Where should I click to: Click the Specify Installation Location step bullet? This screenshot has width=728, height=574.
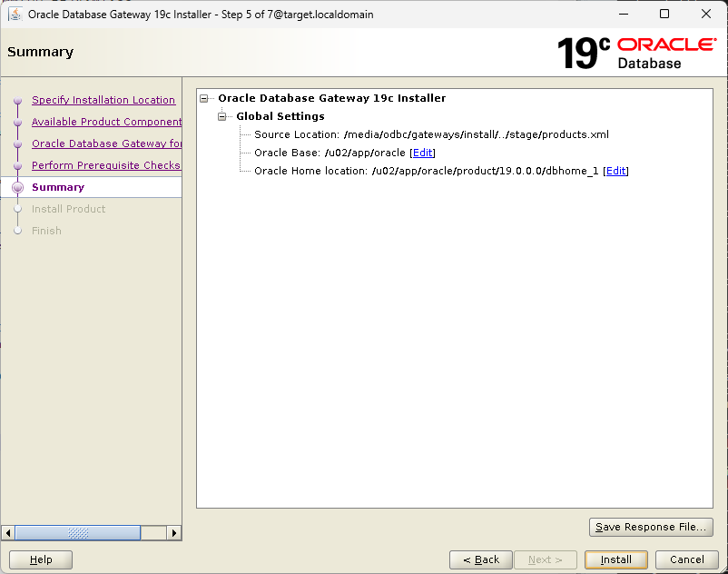tap(17, 100)
